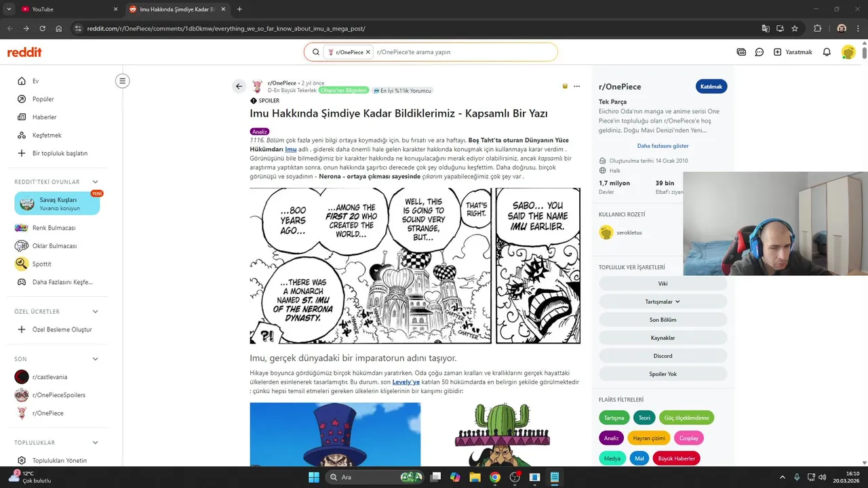Collapse SON recent section
This screenshot has height=488, width=868.
pos(95,359)
